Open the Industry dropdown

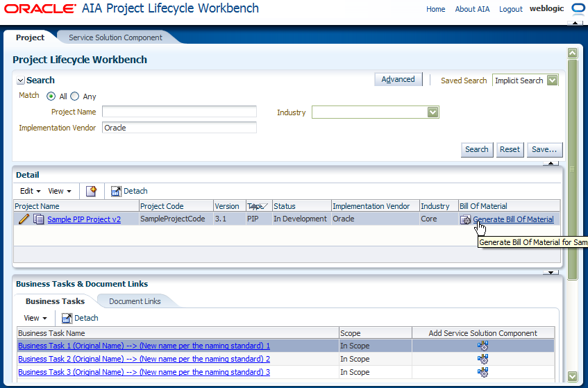coord(432,112)
